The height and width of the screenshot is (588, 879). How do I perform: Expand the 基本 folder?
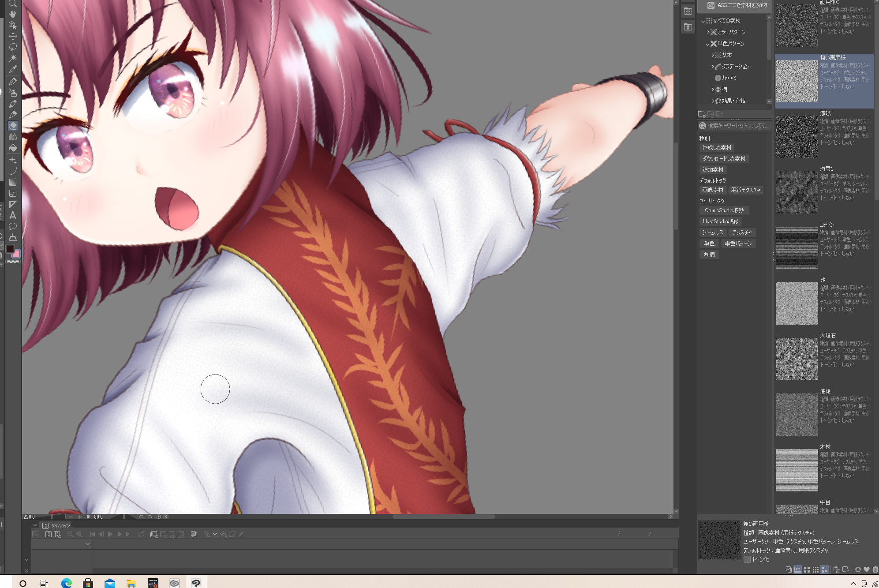713,55
